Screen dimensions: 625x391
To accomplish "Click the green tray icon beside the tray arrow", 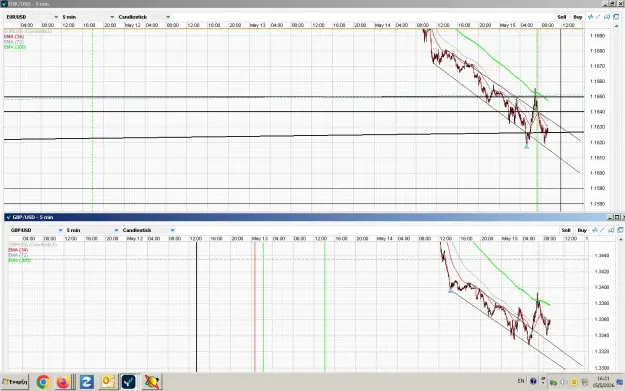I will pos(554,382).
